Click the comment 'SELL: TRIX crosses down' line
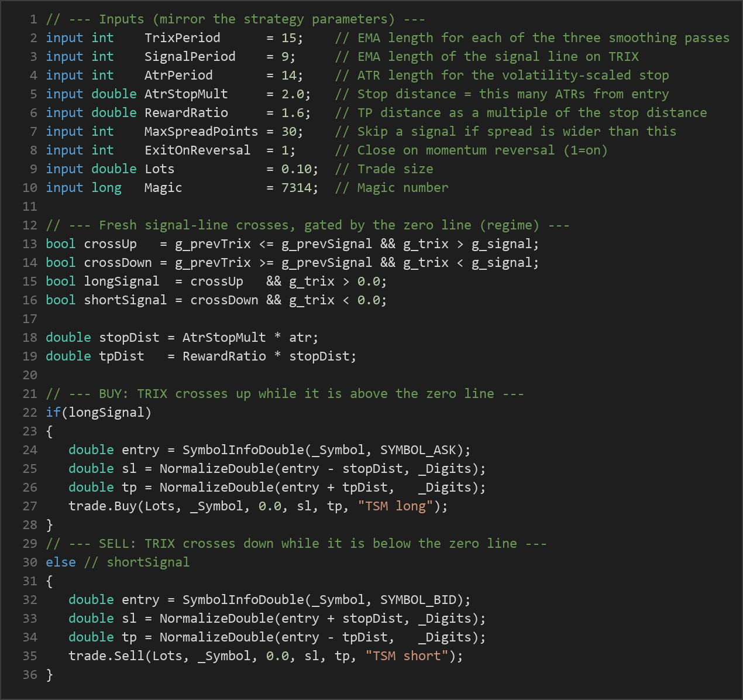Screen dimensions: 743x700 pyautogui.click(x=296, y=544)
